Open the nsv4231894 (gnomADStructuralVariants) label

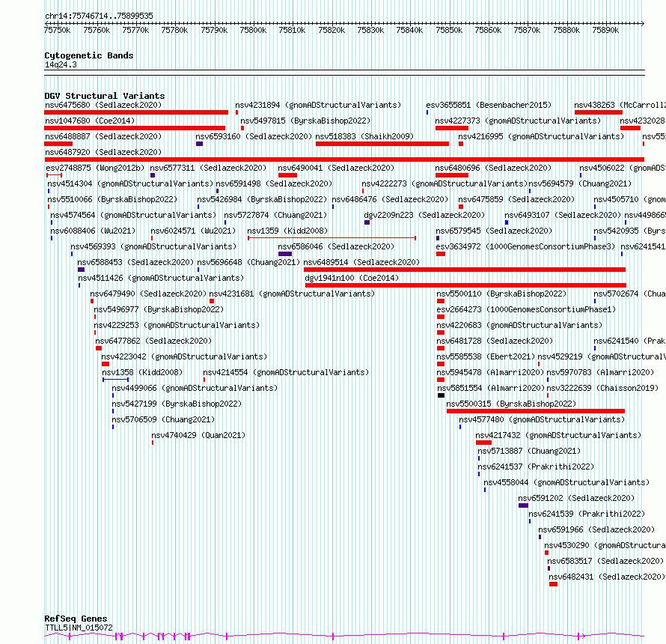tap(318, 105)
